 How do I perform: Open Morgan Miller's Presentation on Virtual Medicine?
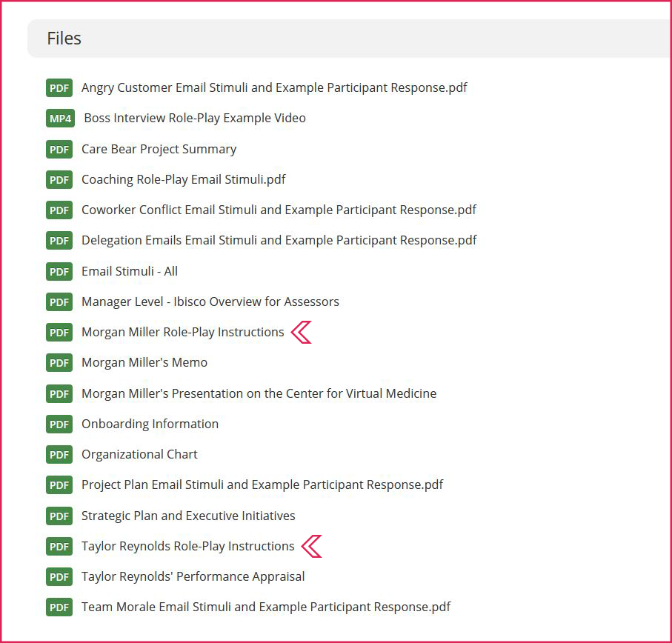point(259,393)
